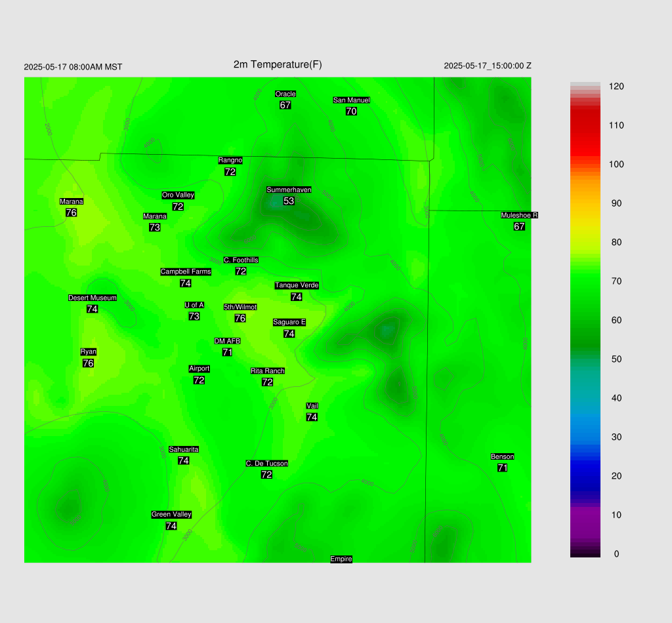672x623 pixels.
Task: Click the DM AFB station label
Action: coord(227,341)
